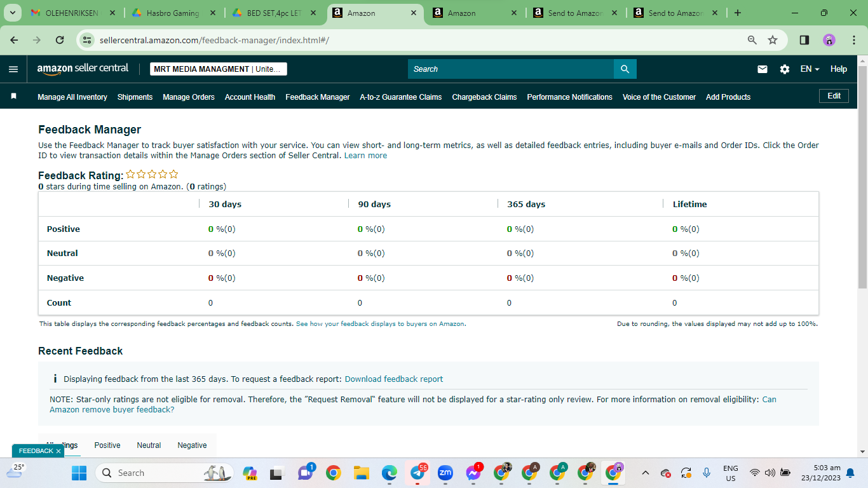Open Account Health page

250,97
